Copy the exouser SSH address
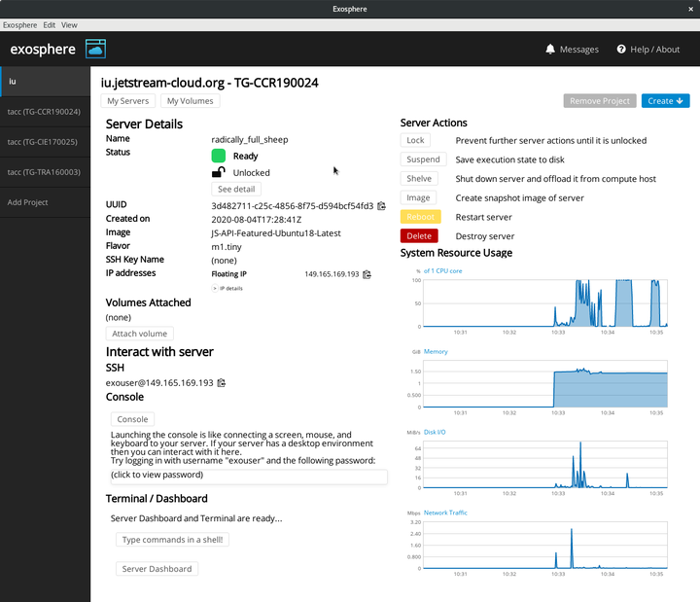The width and height of the screenshot is (700, 602). click(222, 383)
